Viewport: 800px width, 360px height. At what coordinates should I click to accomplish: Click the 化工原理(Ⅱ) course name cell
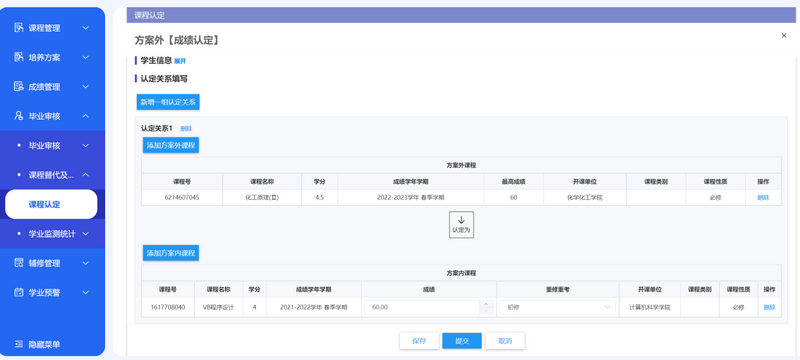pos(262,197)
